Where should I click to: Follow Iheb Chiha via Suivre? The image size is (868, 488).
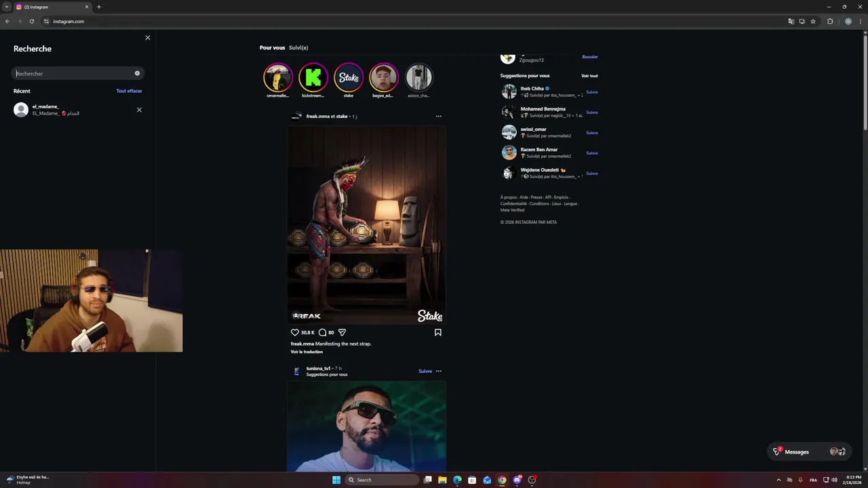(x=592, y=92)
